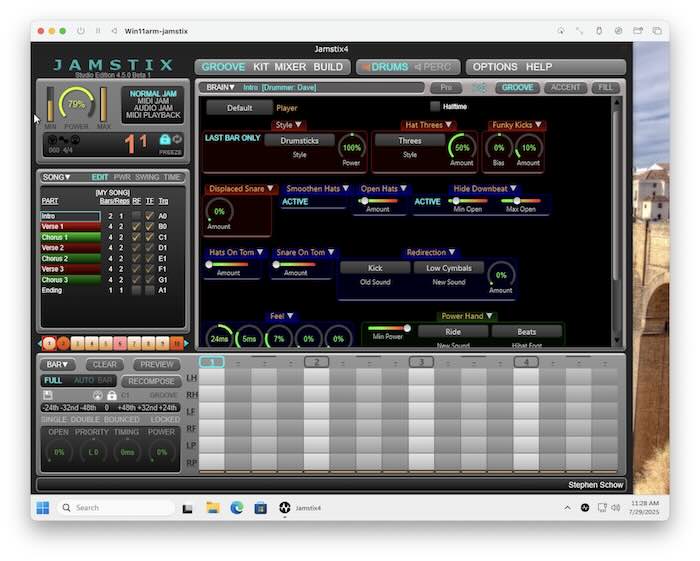Click the Low Cymbals new sound button
Image resolution: width=700 pixels, height=561 pixels.
(x=449, y=268)
